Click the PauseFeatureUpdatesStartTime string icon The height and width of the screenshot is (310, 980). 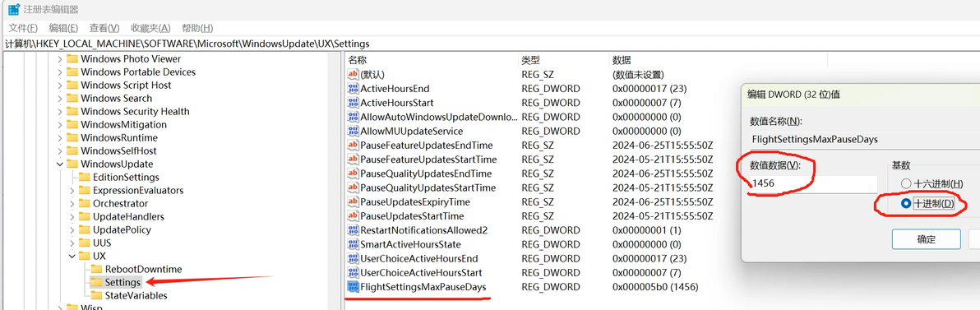(x=354, y=160)
